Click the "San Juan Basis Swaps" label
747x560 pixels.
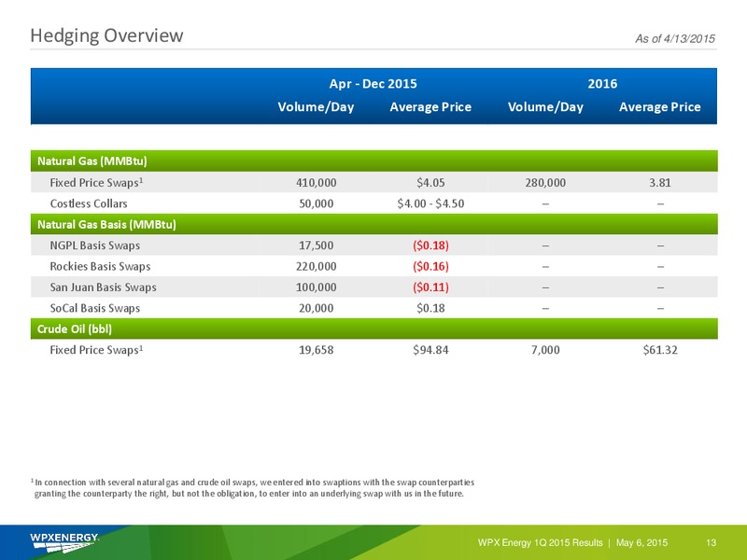(103, 287)
